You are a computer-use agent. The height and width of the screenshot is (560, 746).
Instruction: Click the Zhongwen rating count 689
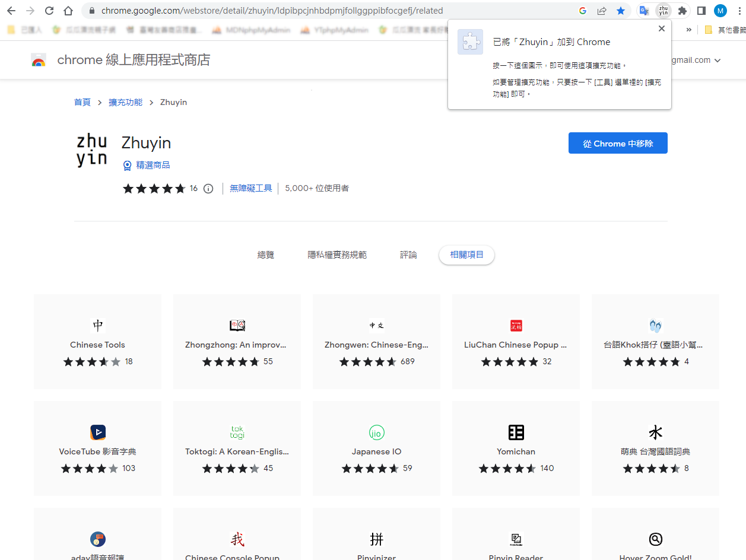[x=408, y=361]
